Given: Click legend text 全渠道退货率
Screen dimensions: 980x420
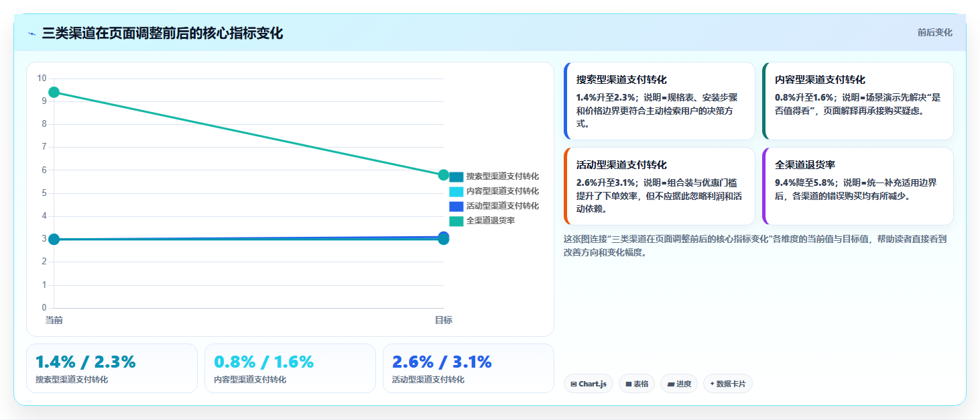Looking at the screenshot, I should 490,221.
